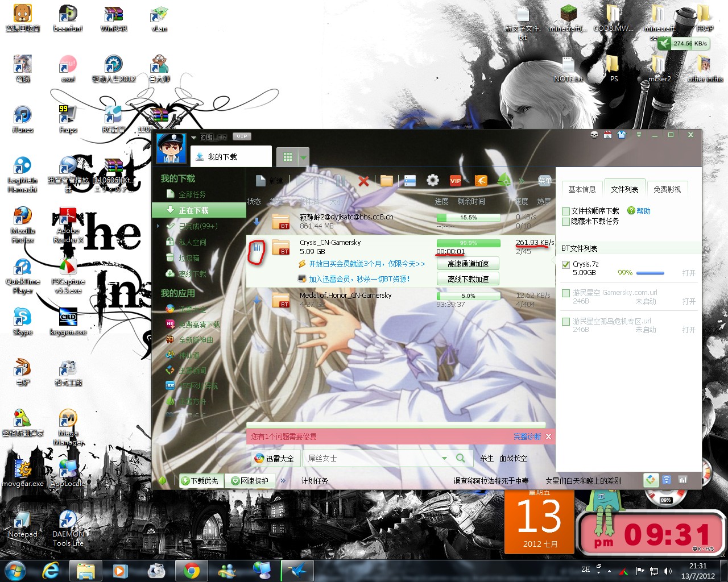Switch to 免费影视 tab
728x582 pixels.
667,189
